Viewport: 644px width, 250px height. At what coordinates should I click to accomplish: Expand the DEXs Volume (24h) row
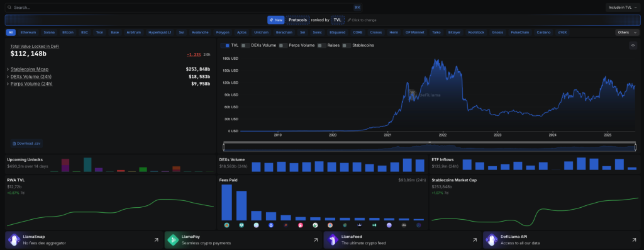(x=8, y=76)
